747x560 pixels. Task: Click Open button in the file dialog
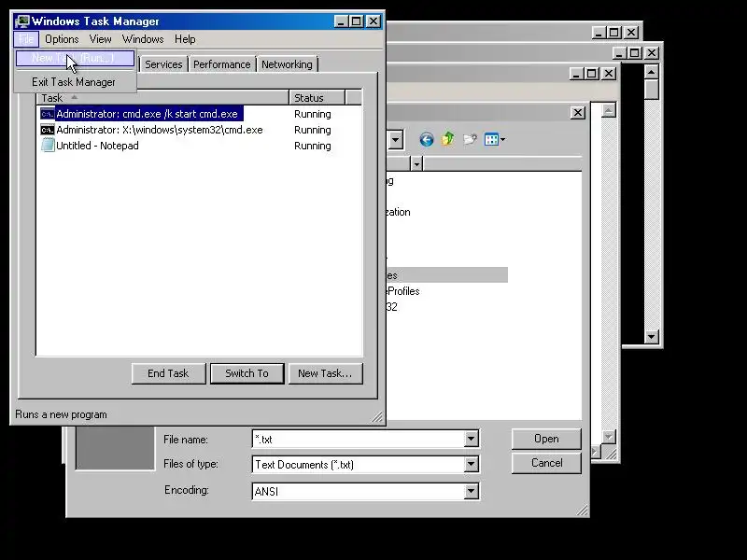point(546,439)
